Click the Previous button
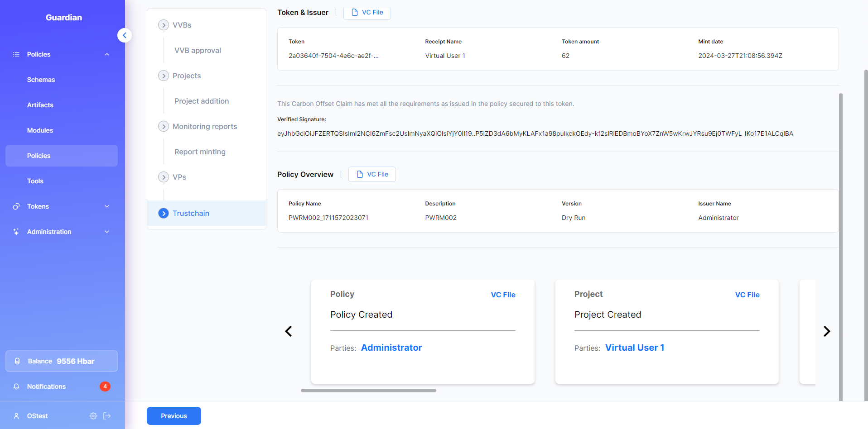Image resolution: width=868 pixels, height=429 pixels. coord(174,416)
